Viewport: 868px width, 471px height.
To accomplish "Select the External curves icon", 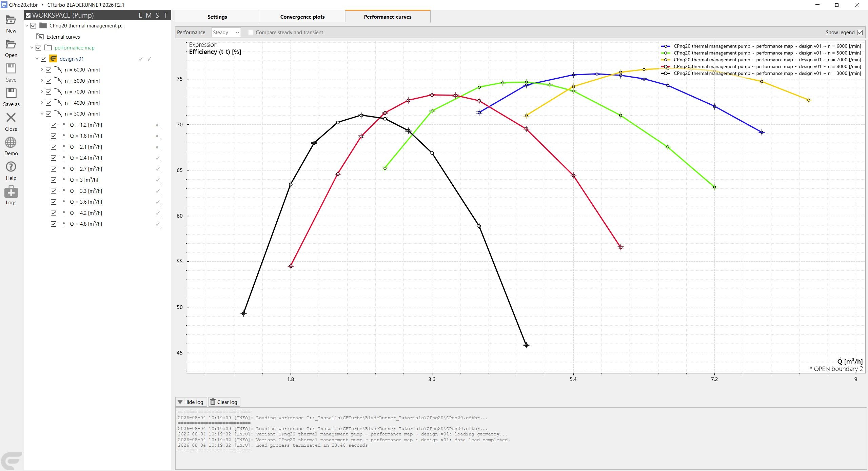I will (40, 37).
